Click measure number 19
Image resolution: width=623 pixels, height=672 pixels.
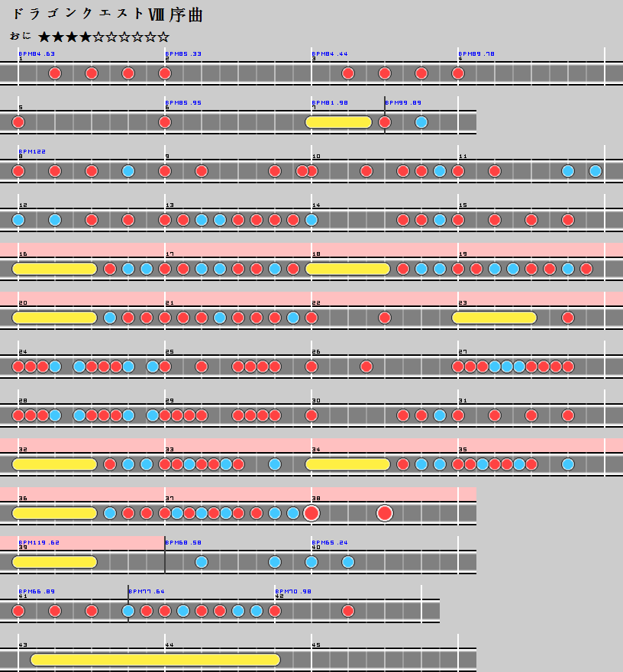pos(463,254)
